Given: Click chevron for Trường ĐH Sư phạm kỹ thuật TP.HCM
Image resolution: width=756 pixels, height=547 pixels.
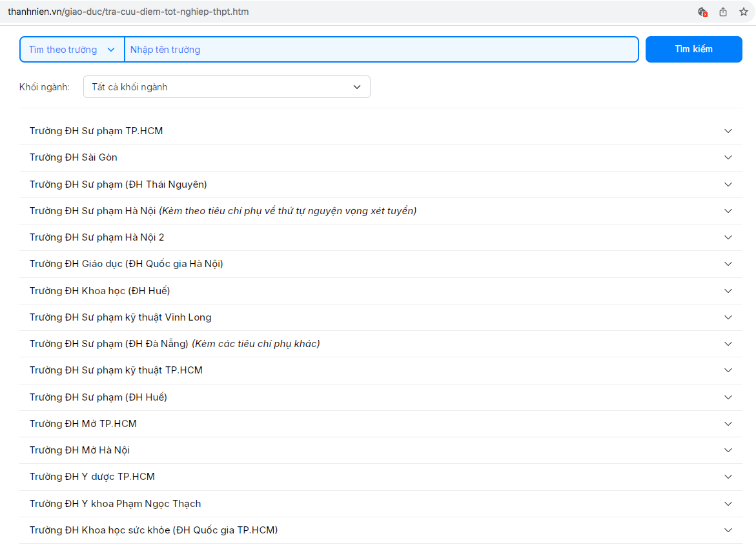Looking at the screenshot, I should [728, 370].
